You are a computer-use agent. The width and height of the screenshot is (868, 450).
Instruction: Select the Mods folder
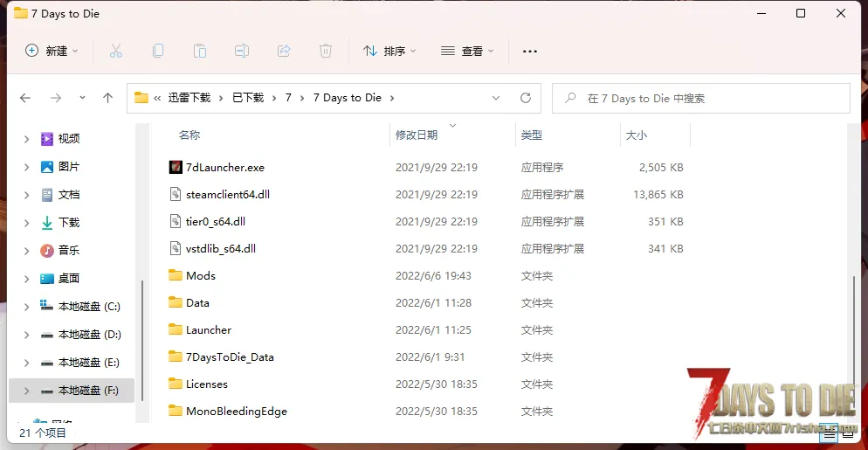coord(200,276)
